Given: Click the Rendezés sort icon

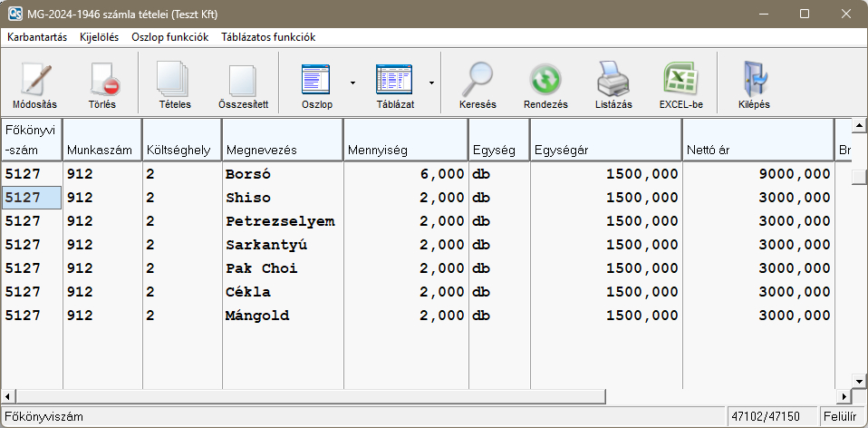Looking at the screenshot, I should coord(545,82).
